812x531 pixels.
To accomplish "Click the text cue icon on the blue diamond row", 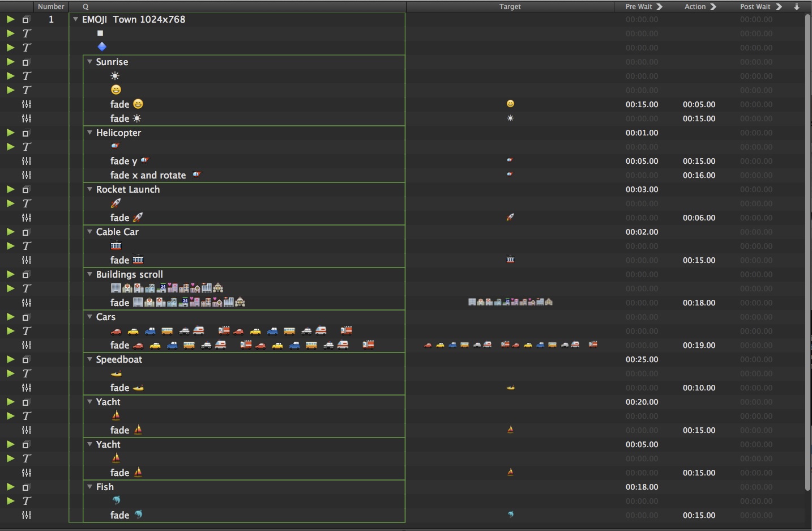I will click(x=26, y=48).
